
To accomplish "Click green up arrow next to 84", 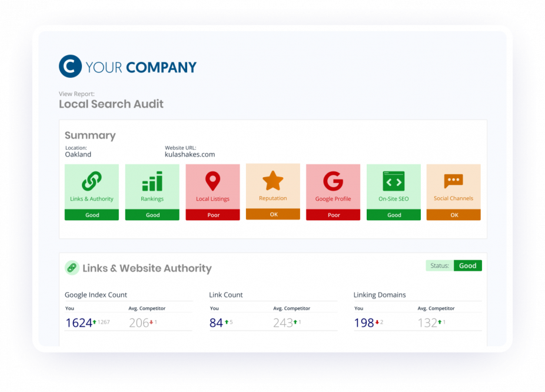I will click(x=227, y=322).
